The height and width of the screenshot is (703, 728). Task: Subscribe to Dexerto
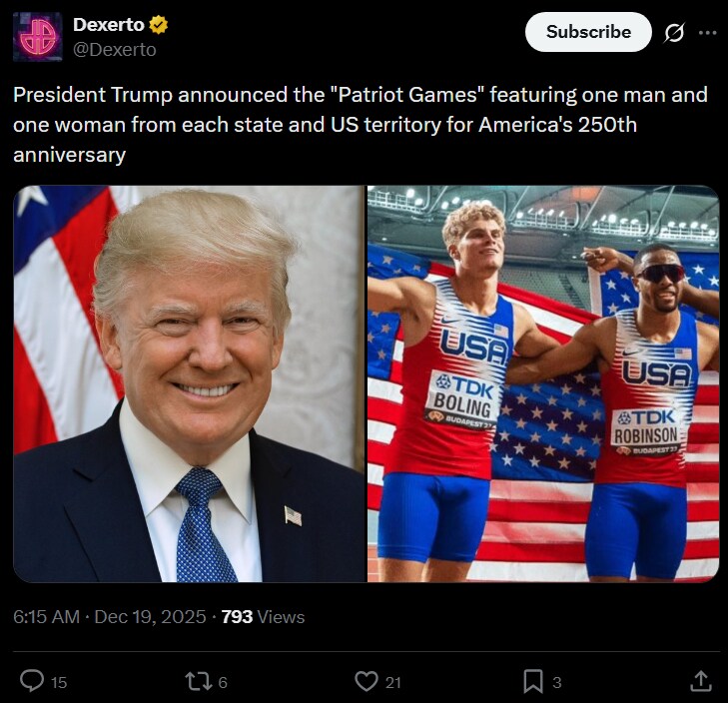click(588, 32)
